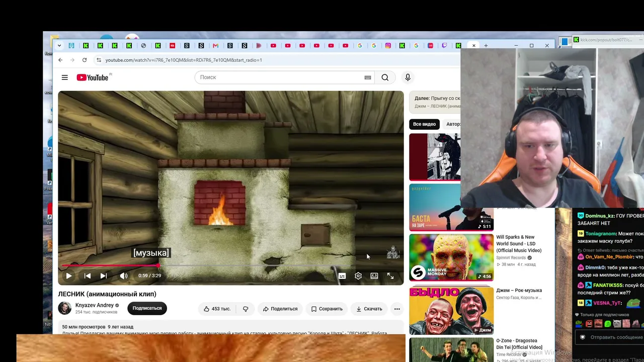644x362 pixels.
Task: Open Toniagranom username in chat
Action: coord(601,234)
